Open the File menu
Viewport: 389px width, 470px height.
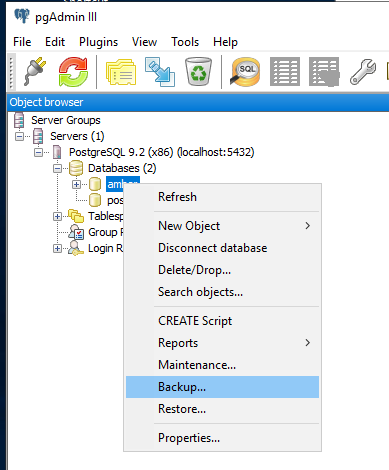22,42
